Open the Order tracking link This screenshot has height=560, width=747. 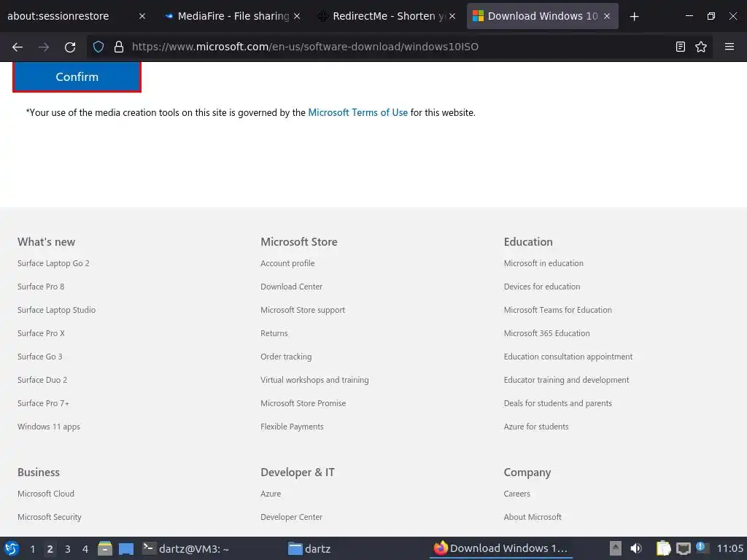pos(286,357)
